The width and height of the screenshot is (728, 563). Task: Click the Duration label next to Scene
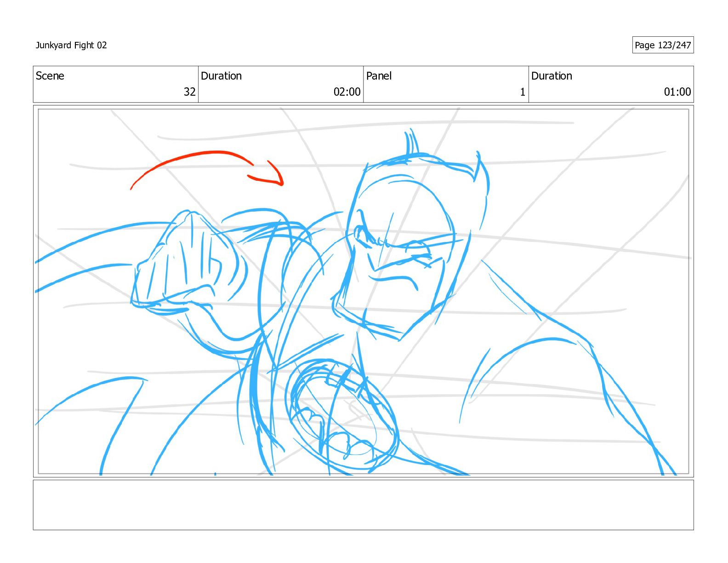point(221,76)
